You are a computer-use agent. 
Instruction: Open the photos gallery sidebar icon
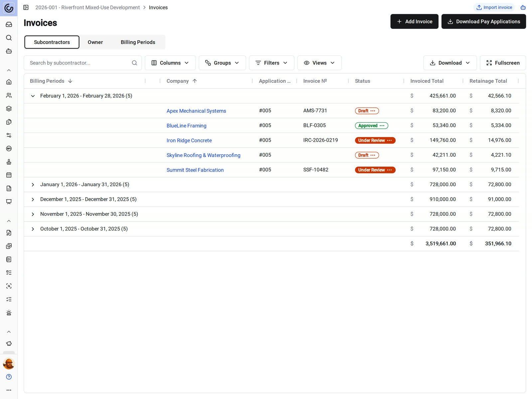(x=9, y=246)
